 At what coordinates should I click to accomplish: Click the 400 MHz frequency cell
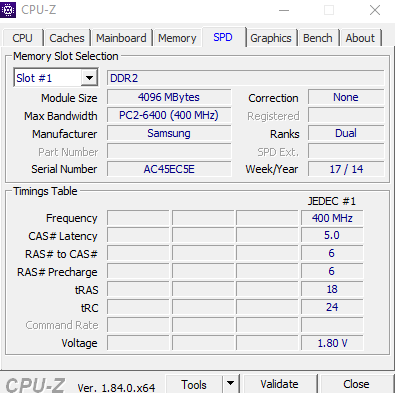332,218
